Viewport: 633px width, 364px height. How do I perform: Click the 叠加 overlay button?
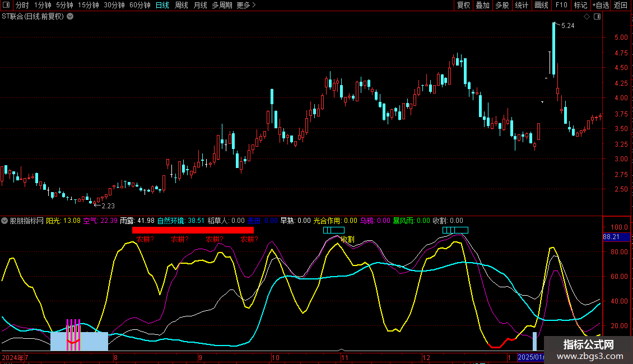483,5
